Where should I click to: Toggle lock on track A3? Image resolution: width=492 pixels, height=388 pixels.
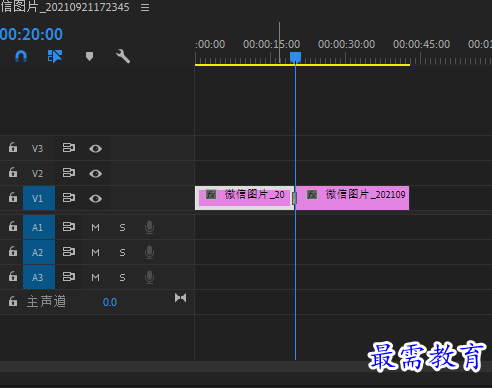pyautogui.click(x=13, y=276)
